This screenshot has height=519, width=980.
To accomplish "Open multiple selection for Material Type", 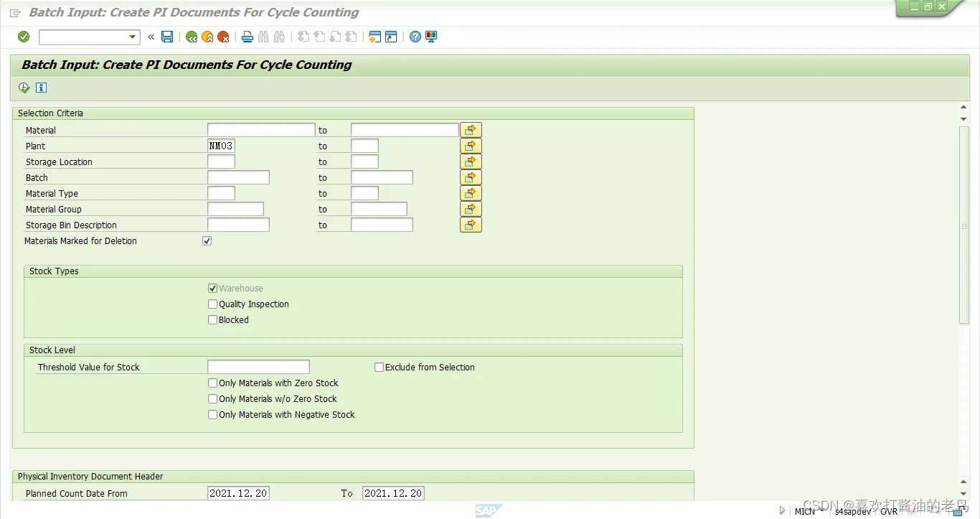I will pos(471,193).
